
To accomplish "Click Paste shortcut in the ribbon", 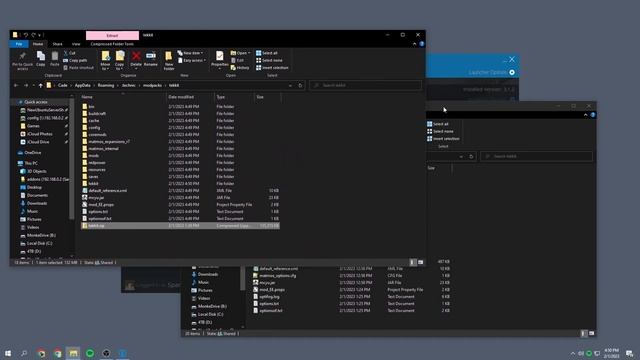I will (78, 68).
